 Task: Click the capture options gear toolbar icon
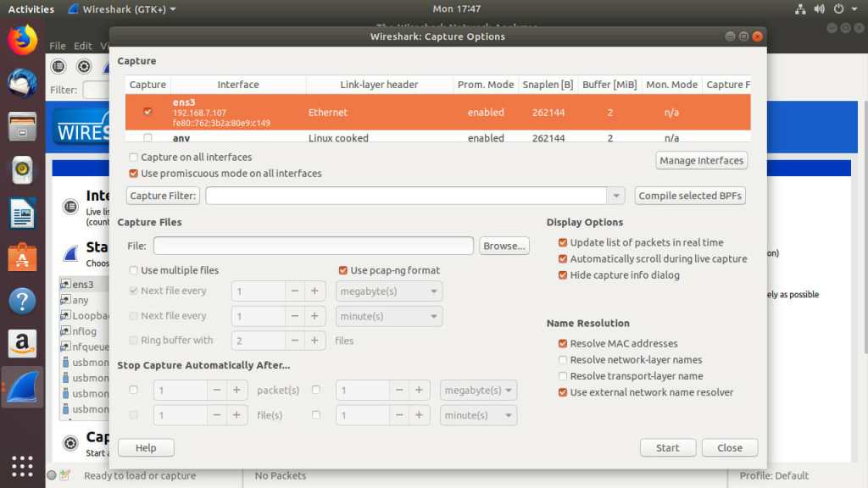tap(84, 66)
